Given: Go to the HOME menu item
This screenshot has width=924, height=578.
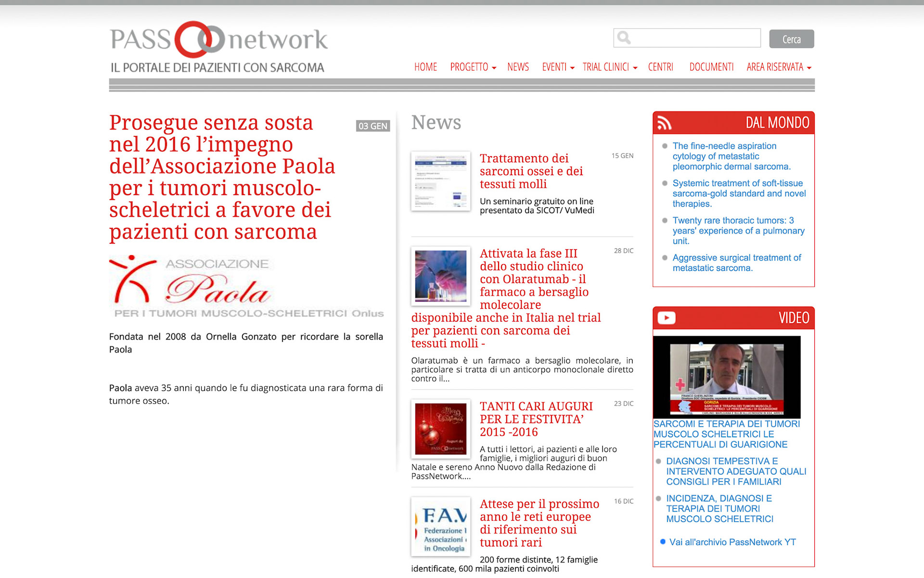Looking at the screenshot, I should (x=425, y=67).
